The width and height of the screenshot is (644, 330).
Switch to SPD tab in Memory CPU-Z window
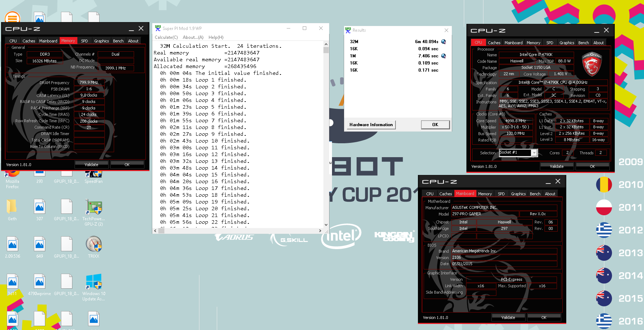pos(84,41)
